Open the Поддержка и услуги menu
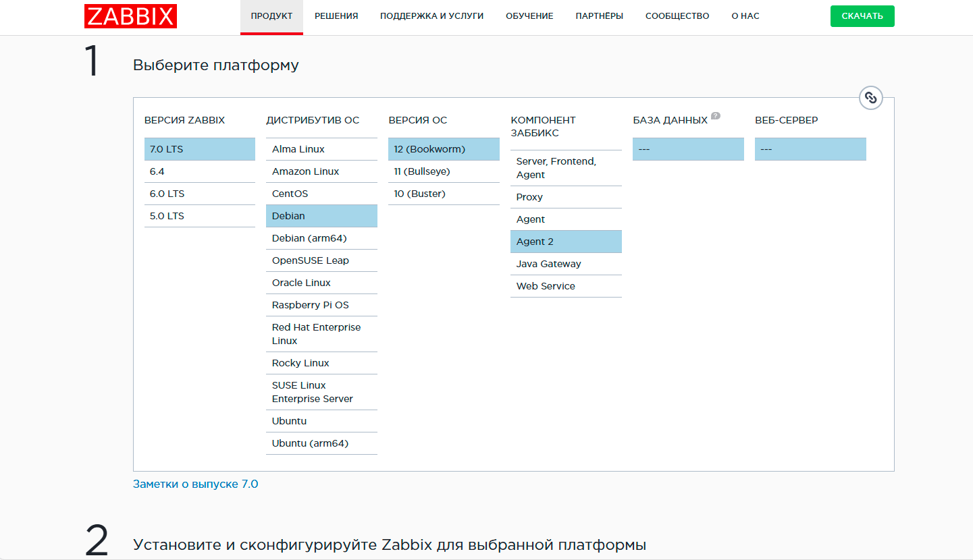The height and width of the screenshot is (560, 973). coord(431,16)
